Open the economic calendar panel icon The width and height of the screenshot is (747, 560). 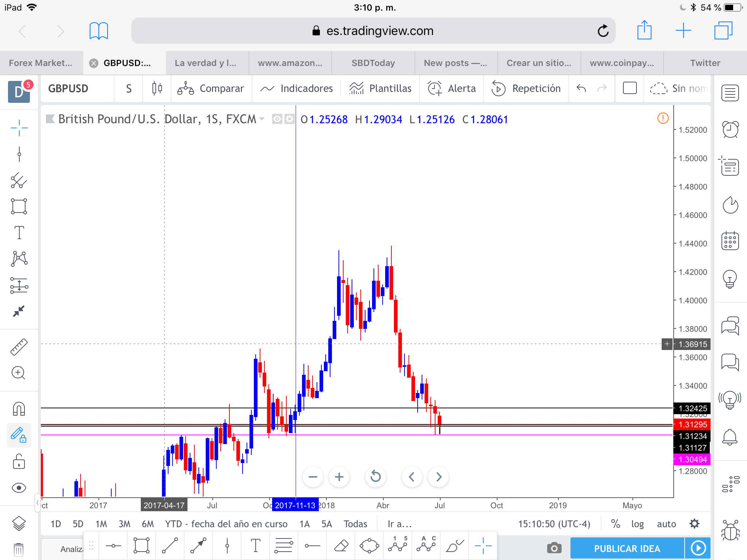point(730,241)
